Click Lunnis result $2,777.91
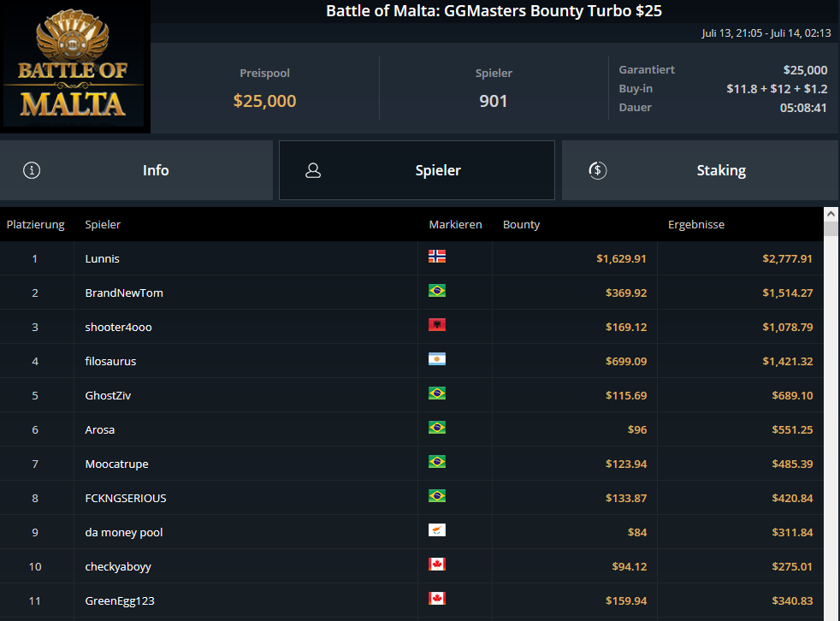840x621 pixels. [788, 259]
